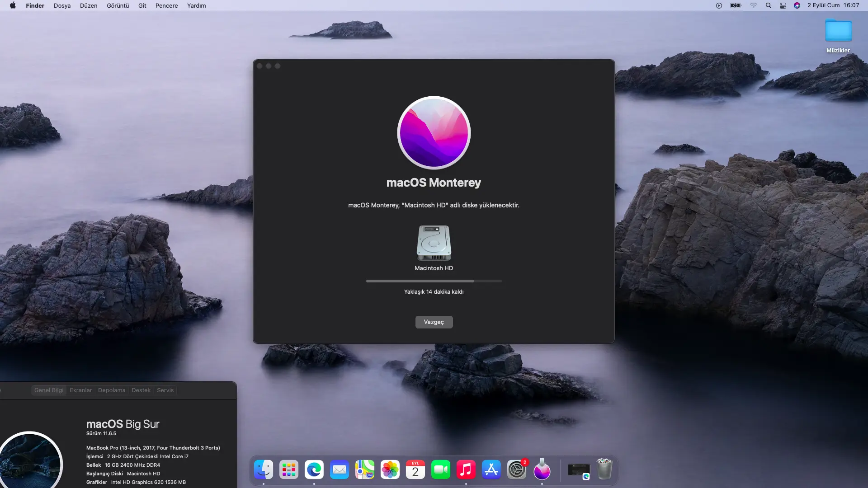Select the Macintosh HD disk icon
The height and width of the screenshot is (488, 868).
click(x=434, y=243)
